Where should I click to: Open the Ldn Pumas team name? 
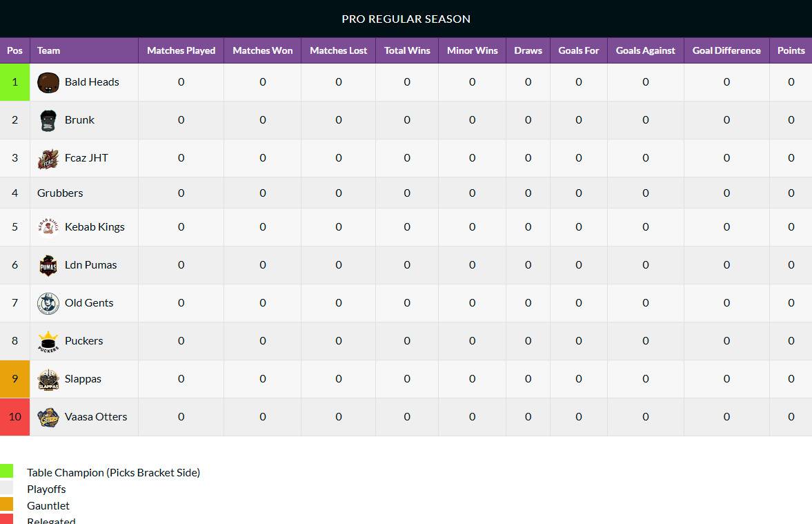click(90, 265)
